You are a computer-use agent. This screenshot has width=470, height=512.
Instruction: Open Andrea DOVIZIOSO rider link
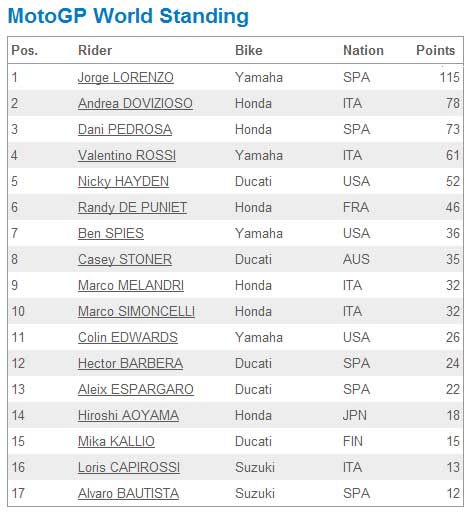135,103
